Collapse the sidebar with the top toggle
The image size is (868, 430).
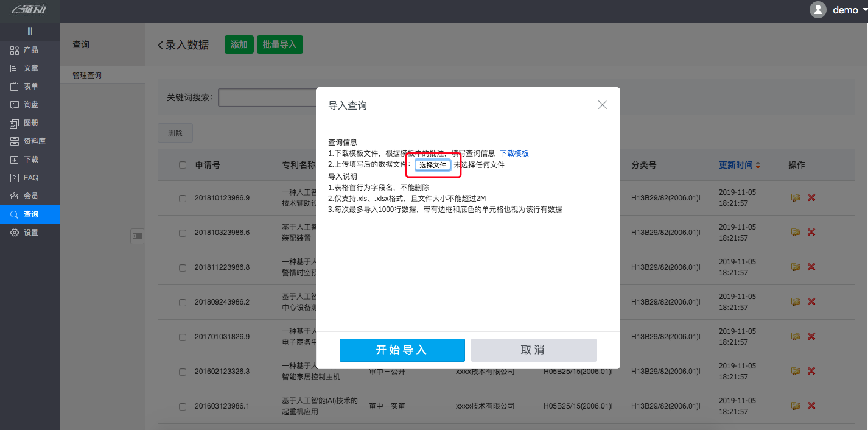coord(29,31)
